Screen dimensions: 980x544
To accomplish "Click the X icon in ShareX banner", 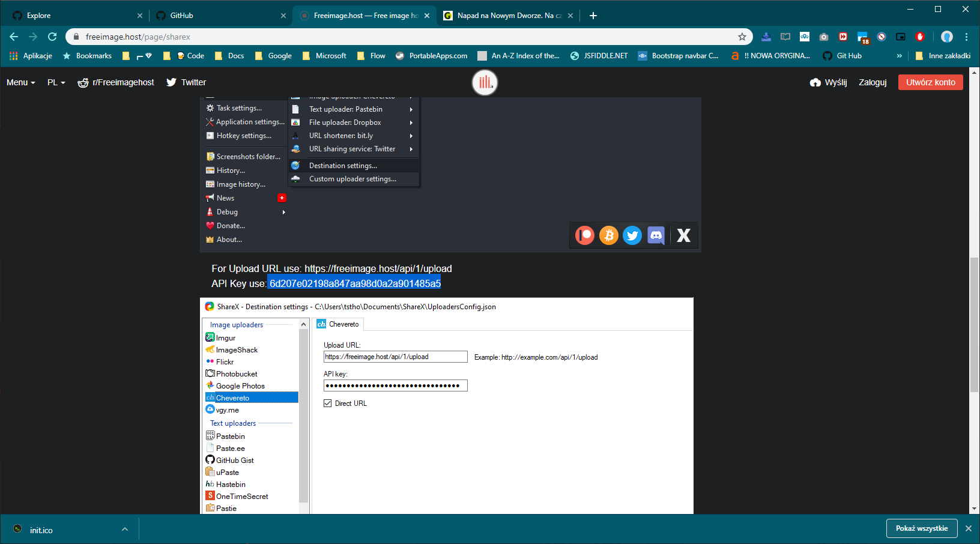I will [x=683, y=235].
